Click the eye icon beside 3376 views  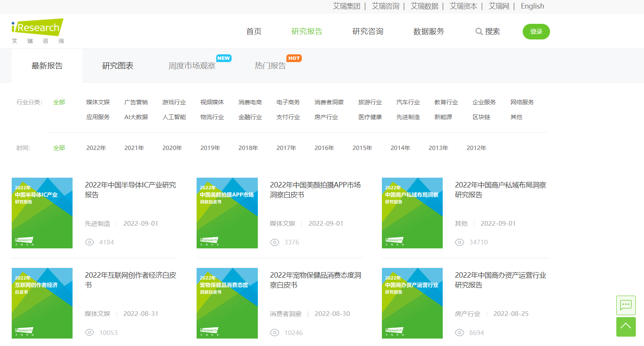275,242
